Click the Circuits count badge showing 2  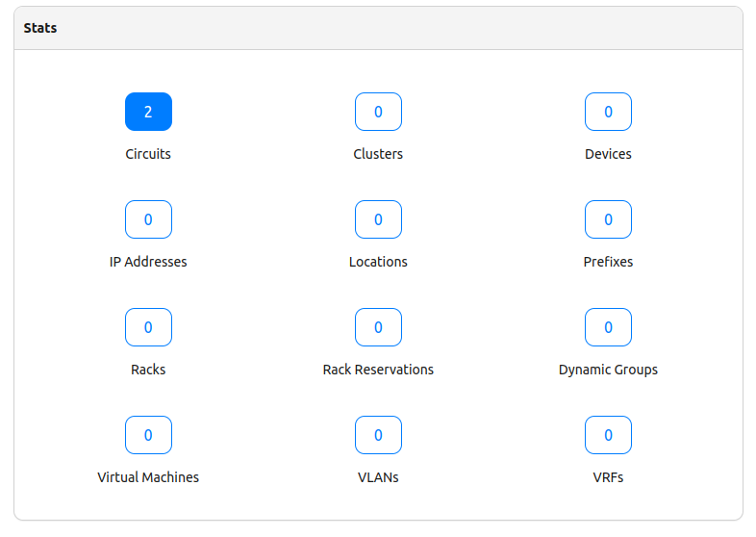[148, 112]
